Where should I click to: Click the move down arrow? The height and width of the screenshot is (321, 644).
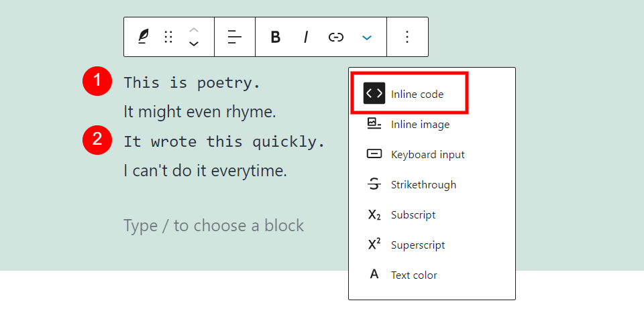click(x=194, y=44)
